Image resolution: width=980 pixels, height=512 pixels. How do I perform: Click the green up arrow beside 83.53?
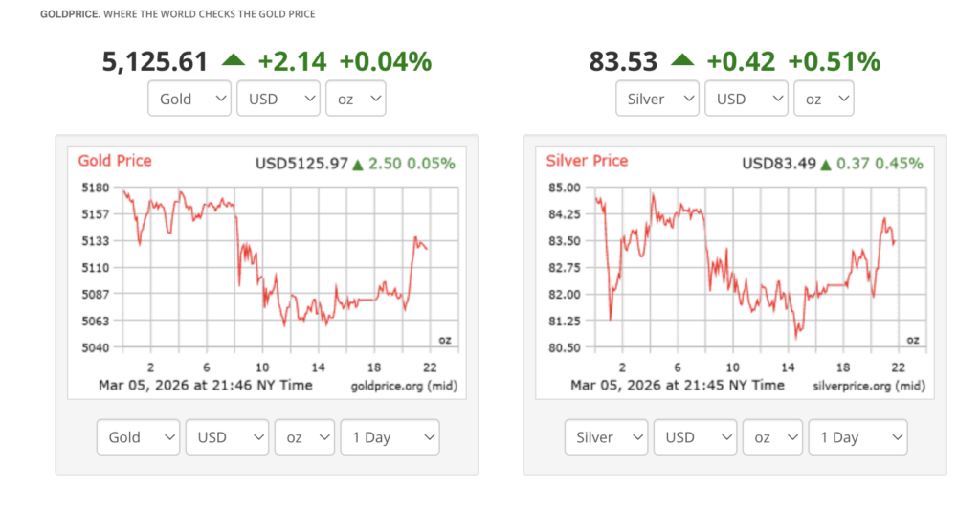pyautogui.click(x=682, y=60)
